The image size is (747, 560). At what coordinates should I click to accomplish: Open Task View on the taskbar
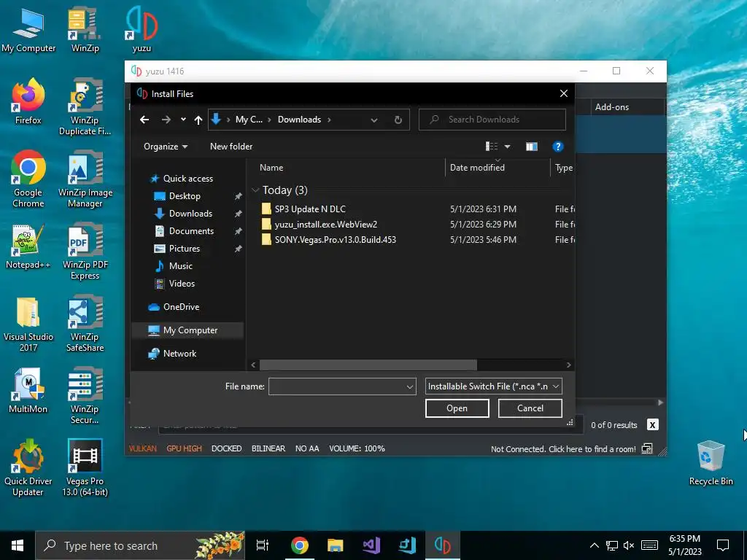(x=263, y=545)
